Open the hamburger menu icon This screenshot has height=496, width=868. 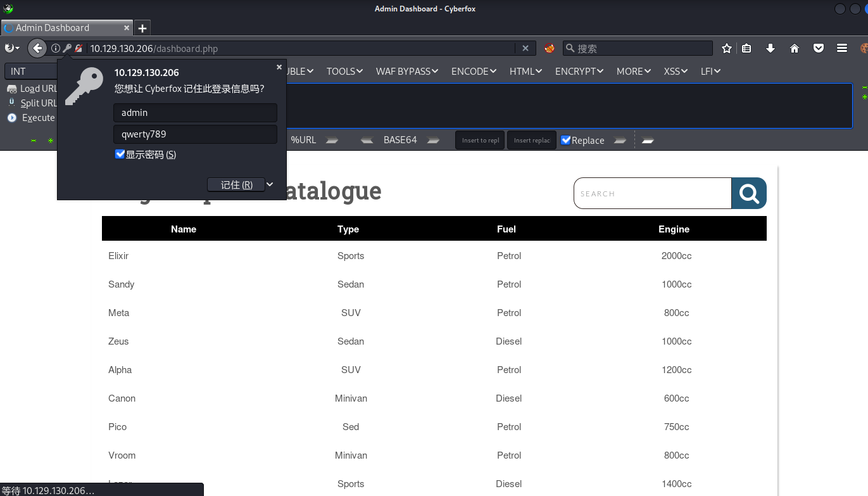tap(842, 48)
